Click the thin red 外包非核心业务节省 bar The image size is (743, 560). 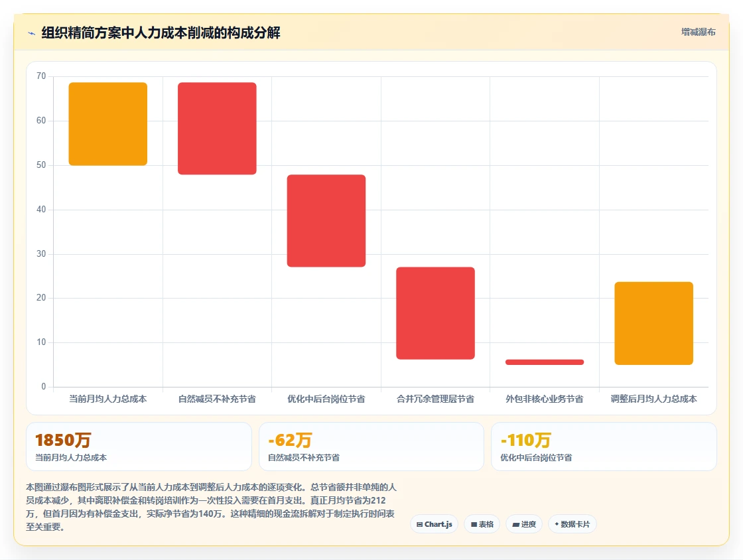tap(545, 362)
